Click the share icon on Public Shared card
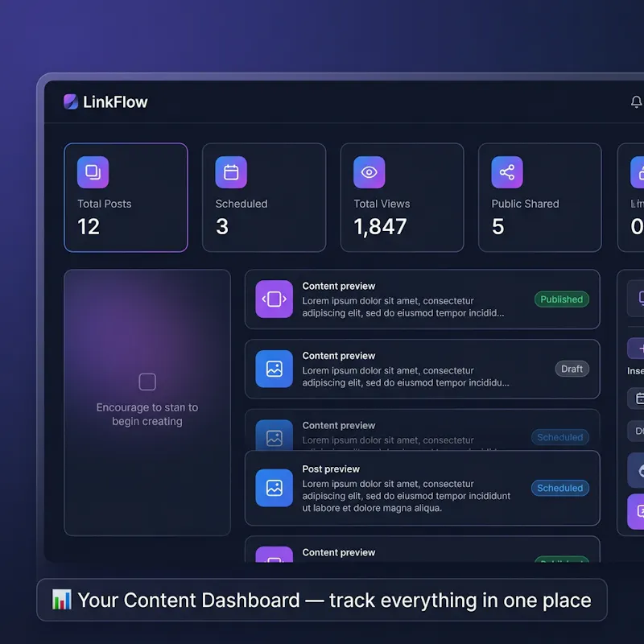The height and width of the screenshot is (644, 644). click(x=507, y=172)
